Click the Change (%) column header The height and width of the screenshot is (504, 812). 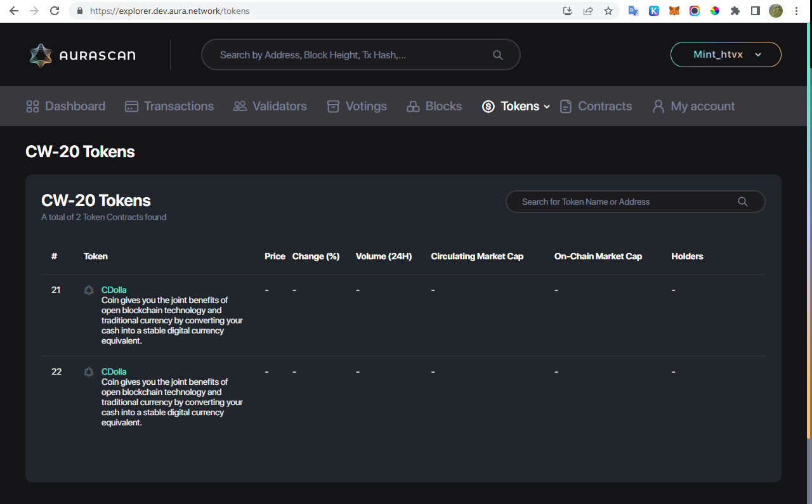tap(316, 257)
